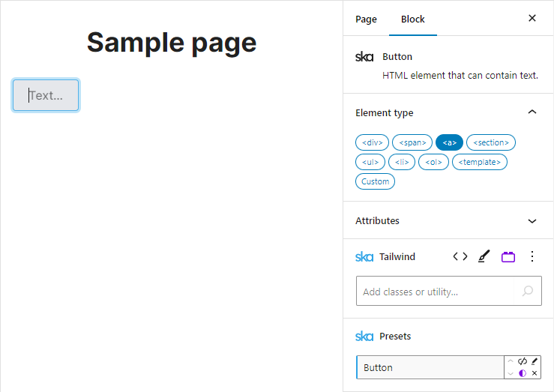Click the Add classes or utility field
Screen dimensions: 554x392
[435, 292]
